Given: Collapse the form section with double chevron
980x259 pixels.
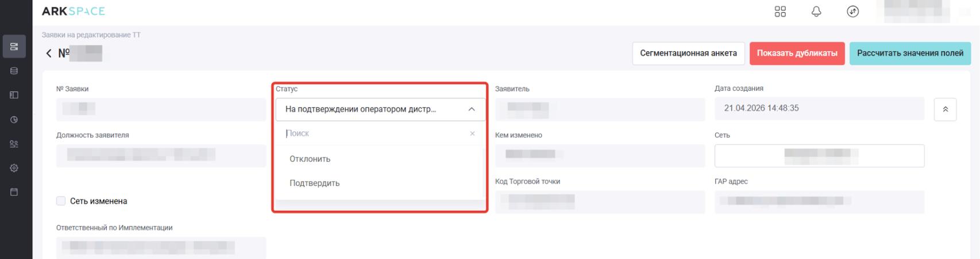Looking at the screenshot, I should click(945, 110).
